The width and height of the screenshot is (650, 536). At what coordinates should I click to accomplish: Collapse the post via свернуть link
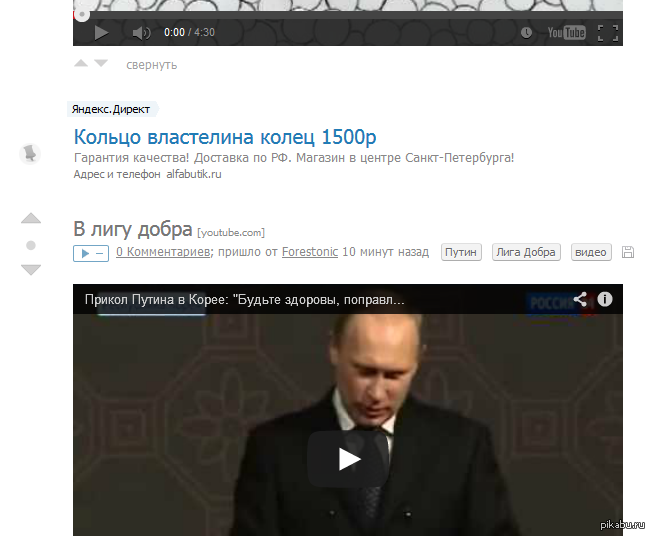pos(151,65)
